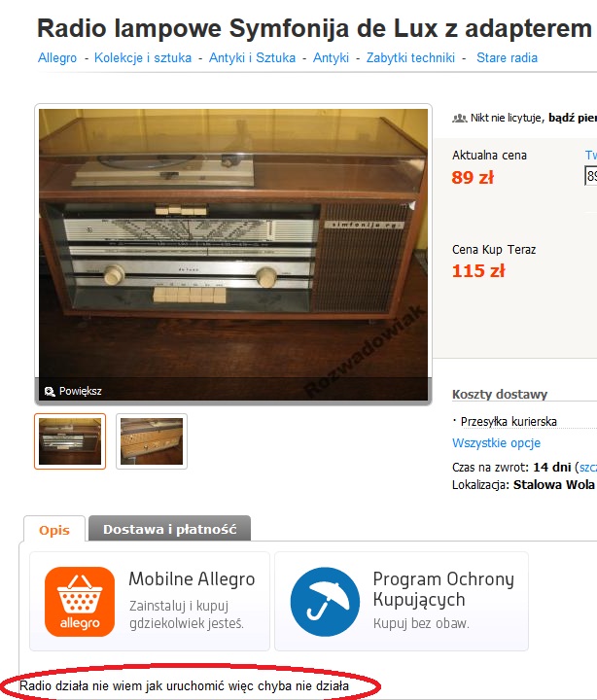Open Kolekcje i sztuka category
597x700 pixels.
click(143, 58)
